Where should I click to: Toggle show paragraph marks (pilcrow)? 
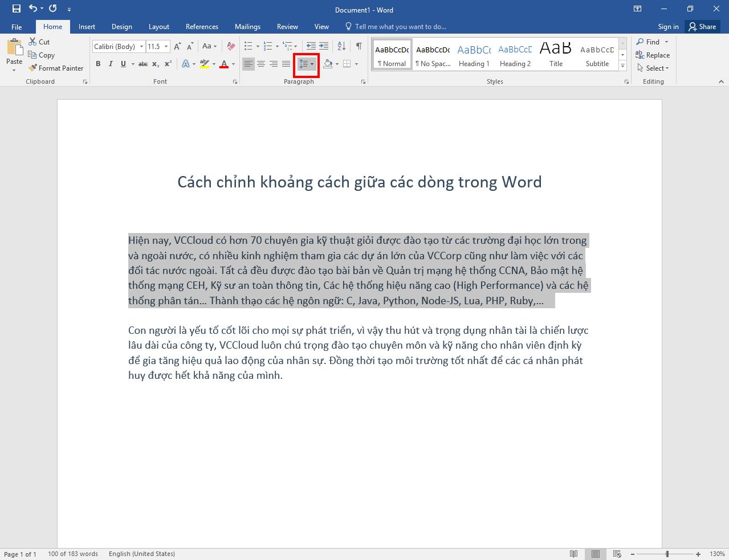click(359, 46)
